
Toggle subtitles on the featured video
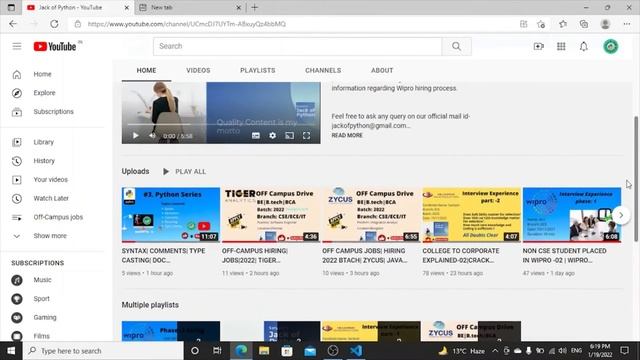coord(256,136)
